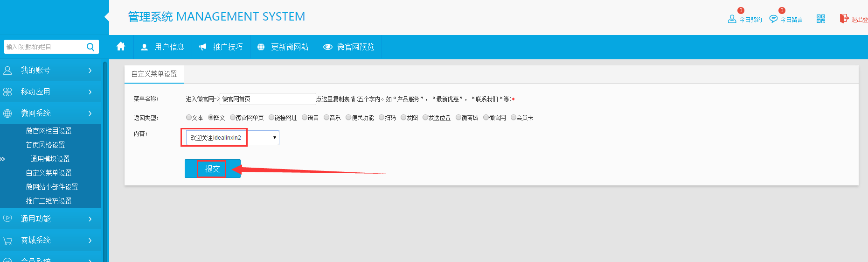
Task: Click the 菜单名称 text input field
Action: pos(268,99)
